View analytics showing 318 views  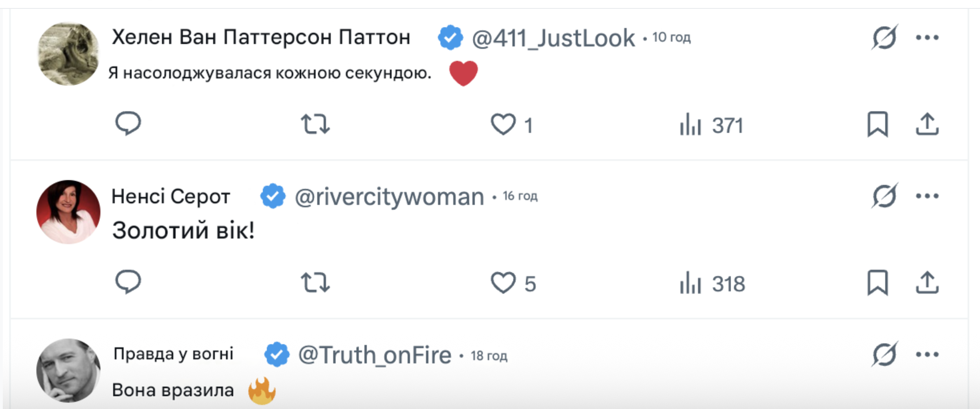tap(712, 283)
